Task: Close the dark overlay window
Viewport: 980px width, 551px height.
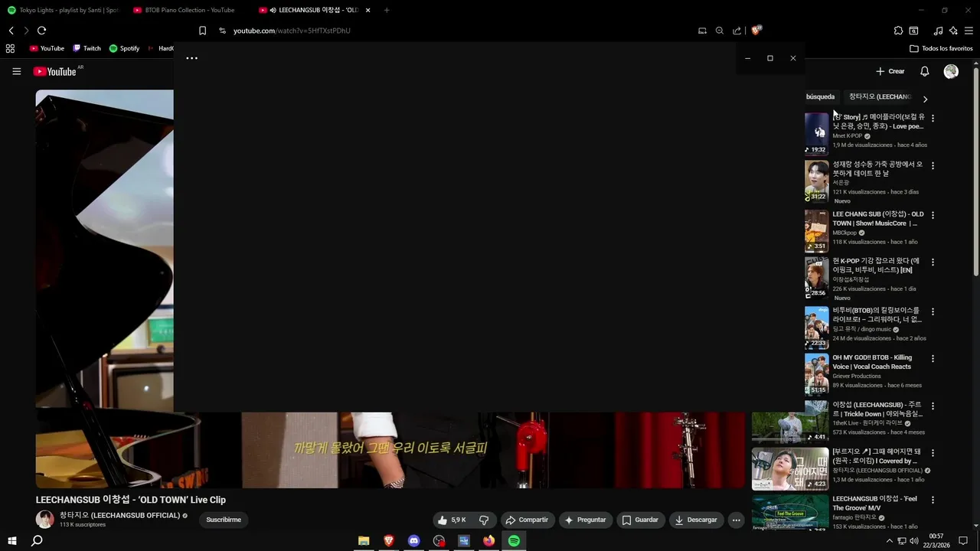Action: pyautogui.click(x=793, y=58)
